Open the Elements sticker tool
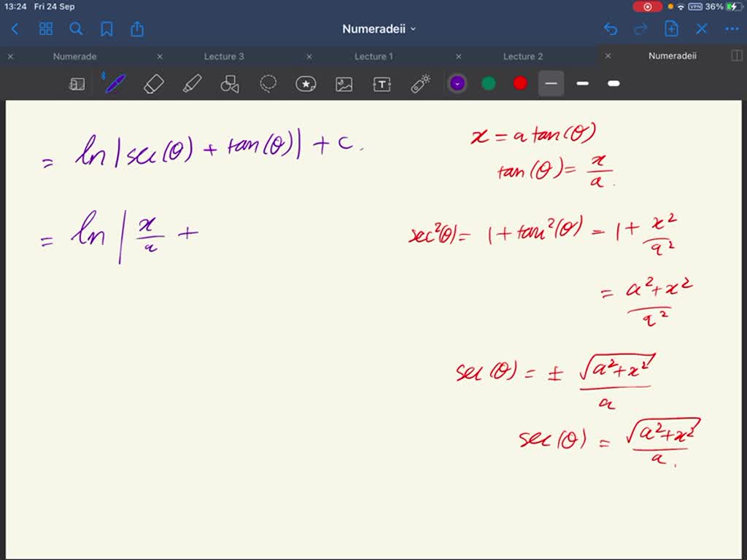Screen dimensions: 747x560 pos(306,83)
